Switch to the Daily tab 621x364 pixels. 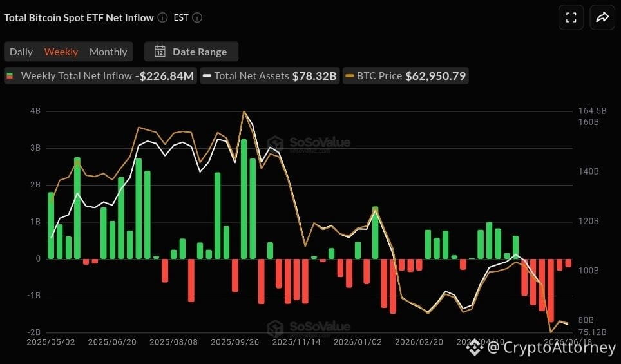point(21,52)
